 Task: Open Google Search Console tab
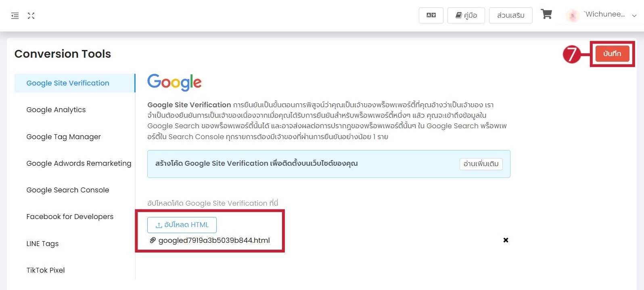pos(75,190)
